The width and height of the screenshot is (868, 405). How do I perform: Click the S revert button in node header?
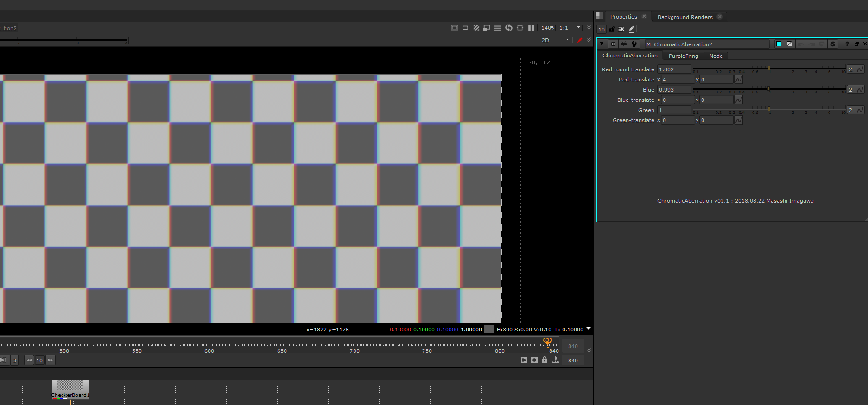[833, 44]
